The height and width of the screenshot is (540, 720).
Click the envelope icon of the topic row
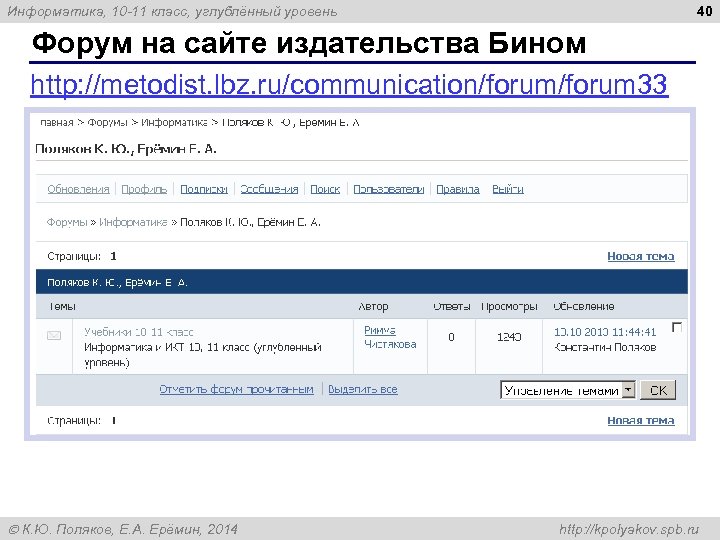pyautogui.click(x=54, y=336)
